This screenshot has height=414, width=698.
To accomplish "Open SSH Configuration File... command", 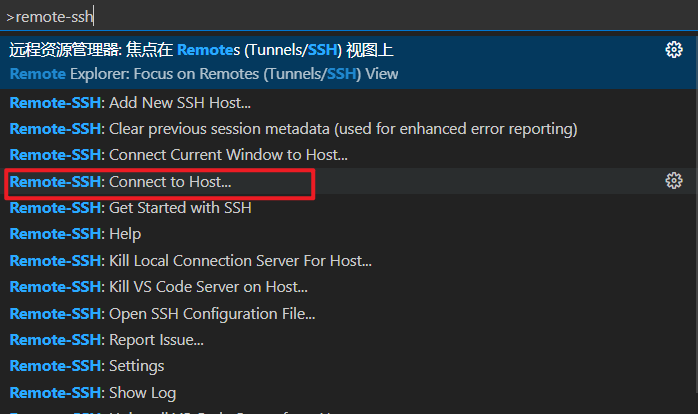I will 348,314.
